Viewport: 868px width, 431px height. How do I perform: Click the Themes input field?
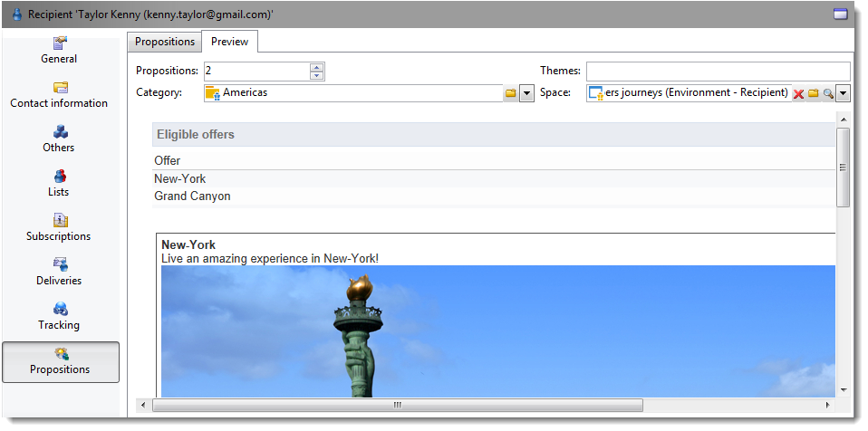(718, 72)
